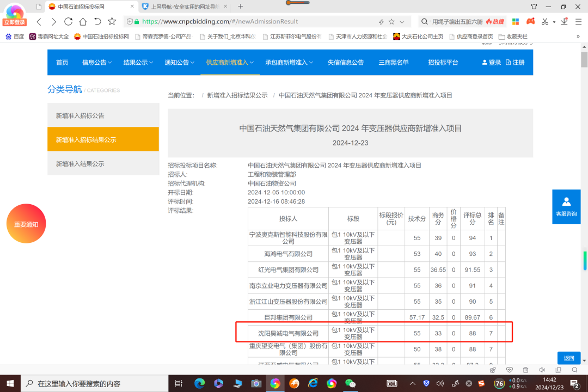The height and width of the screenshot is (392, 588).
Task: Reload the page with the refresh icon
Action: 68,22
